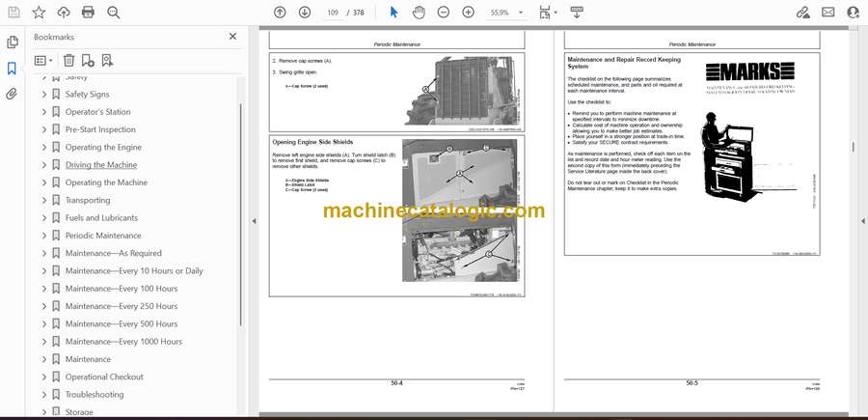
Task: Share a link to the file
Action: point(802,13)
